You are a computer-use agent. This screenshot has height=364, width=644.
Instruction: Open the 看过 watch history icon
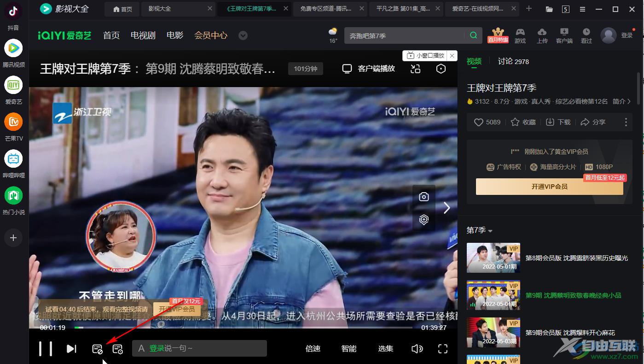coord(586,35)
